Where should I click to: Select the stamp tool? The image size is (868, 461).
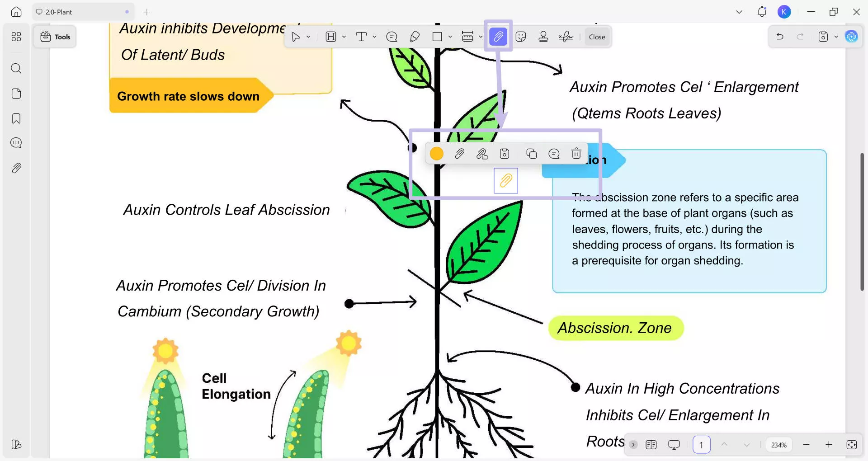click(543, 37)
